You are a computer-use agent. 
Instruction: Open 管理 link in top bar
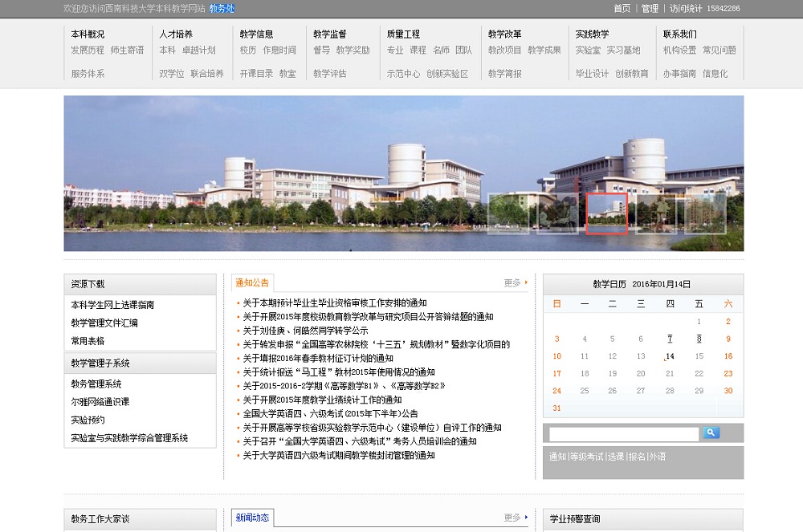tap(650, 9)
